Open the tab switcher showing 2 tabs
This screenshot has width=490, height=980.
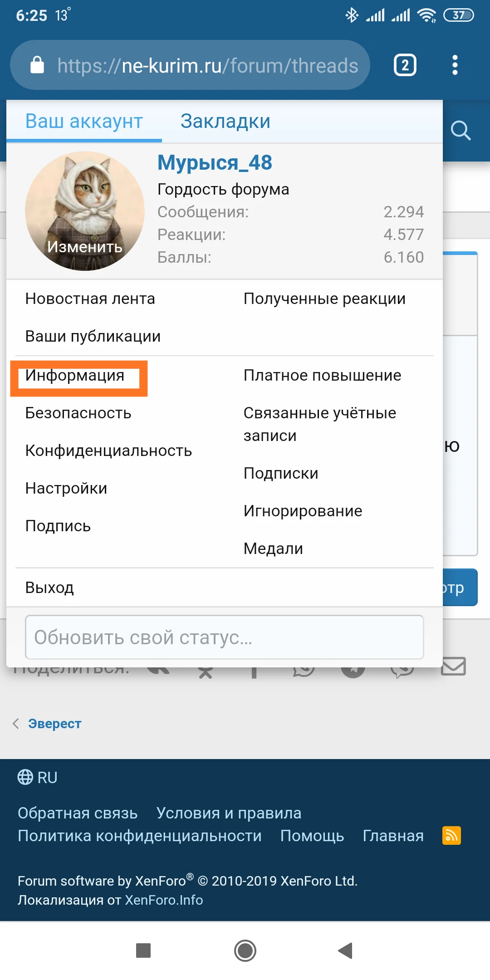tap(405, 65)
